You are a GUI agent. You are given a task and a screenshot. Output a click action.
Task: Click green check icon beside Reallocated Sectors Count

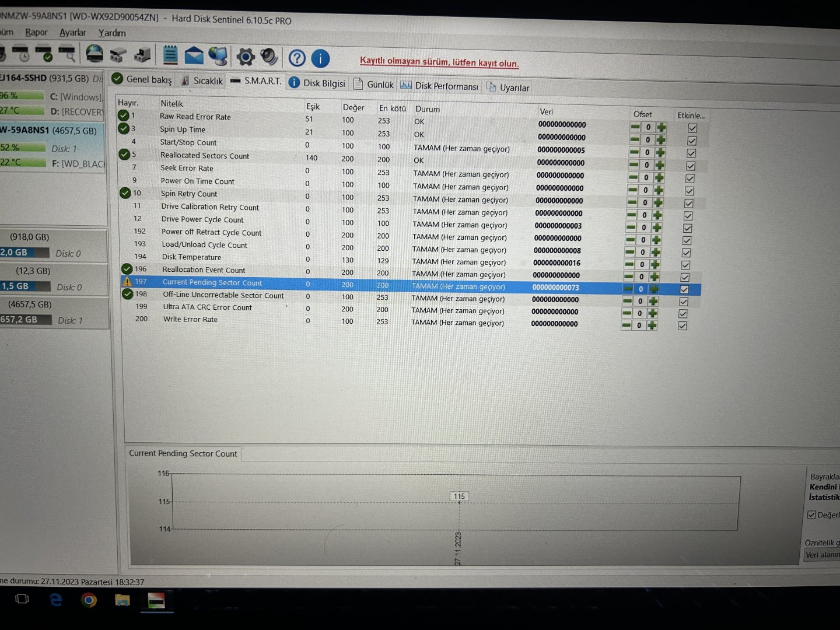tap(124, 154)
